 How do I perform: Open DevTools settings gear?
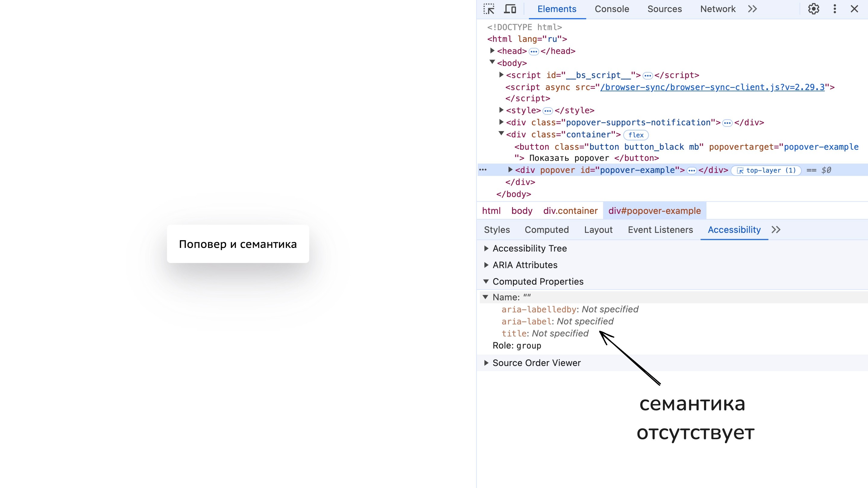(x=813, y=9)
